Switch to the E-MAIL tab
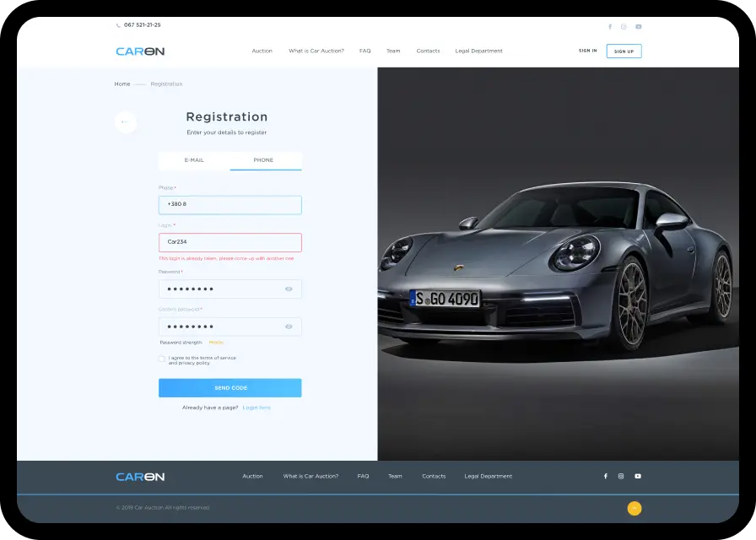The width and height of the screenshot is (756, 540). coord(194,160)
